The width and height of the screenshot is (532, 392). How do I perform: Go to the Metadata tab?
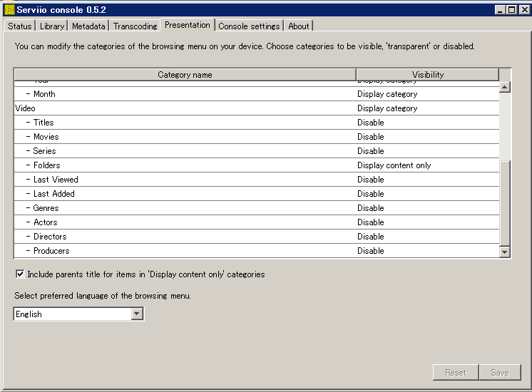[x=88, y=26]
